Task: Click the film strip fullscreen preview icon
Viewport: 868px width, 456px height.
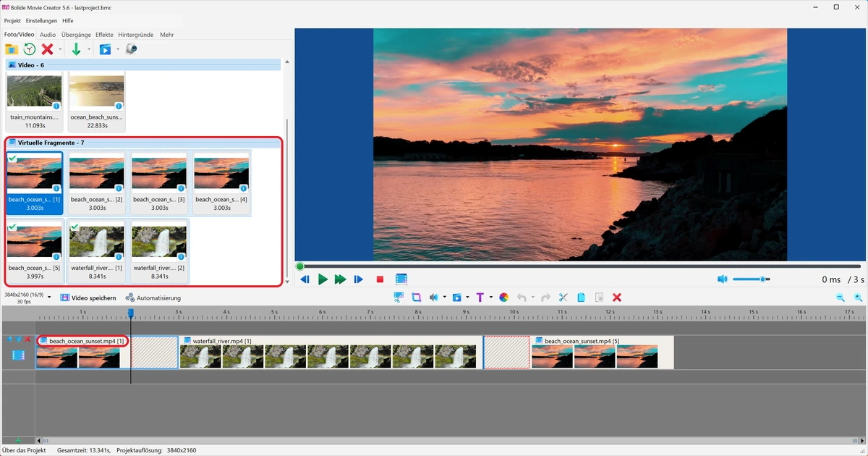Action: pos(401,279)
